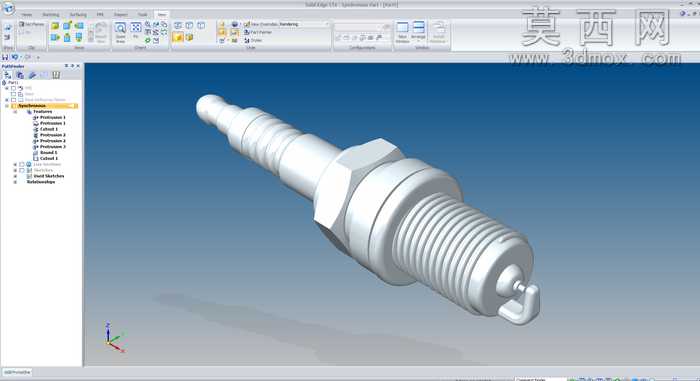Select Relationships in tree
Image resolution: width=700 pixels, height=381 pixels.
(41, 182)
